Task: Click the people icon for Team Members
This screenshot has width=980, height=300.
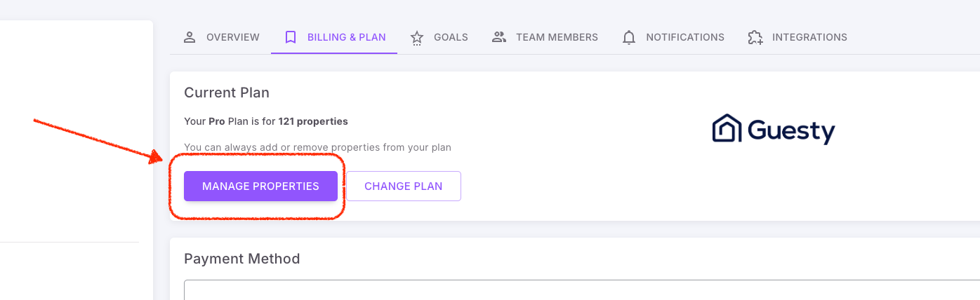Action: click(499, 37)
